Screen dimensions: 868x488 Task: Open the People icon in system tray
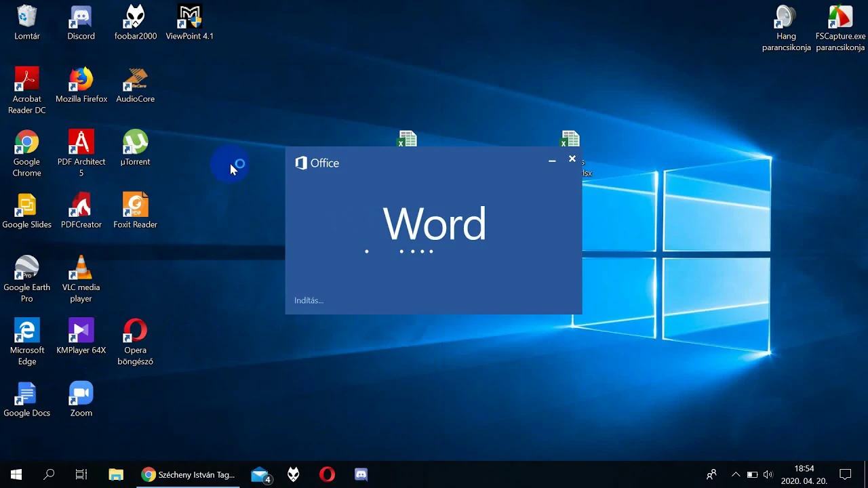711,474
